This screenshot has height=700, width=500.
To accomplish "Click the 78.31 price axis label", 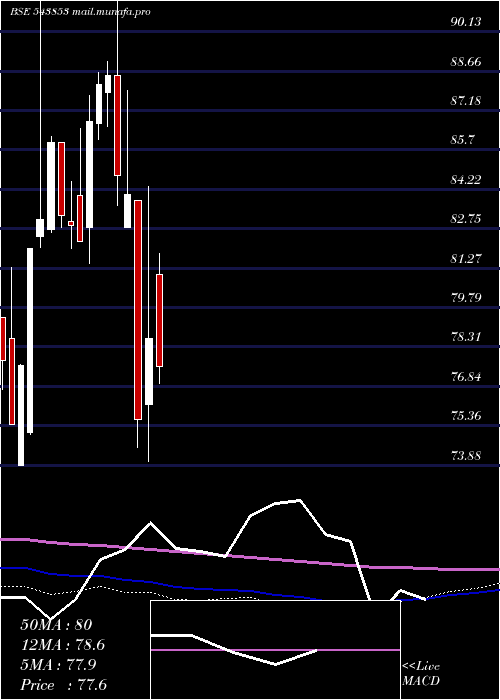I will [x=466, y=337].
